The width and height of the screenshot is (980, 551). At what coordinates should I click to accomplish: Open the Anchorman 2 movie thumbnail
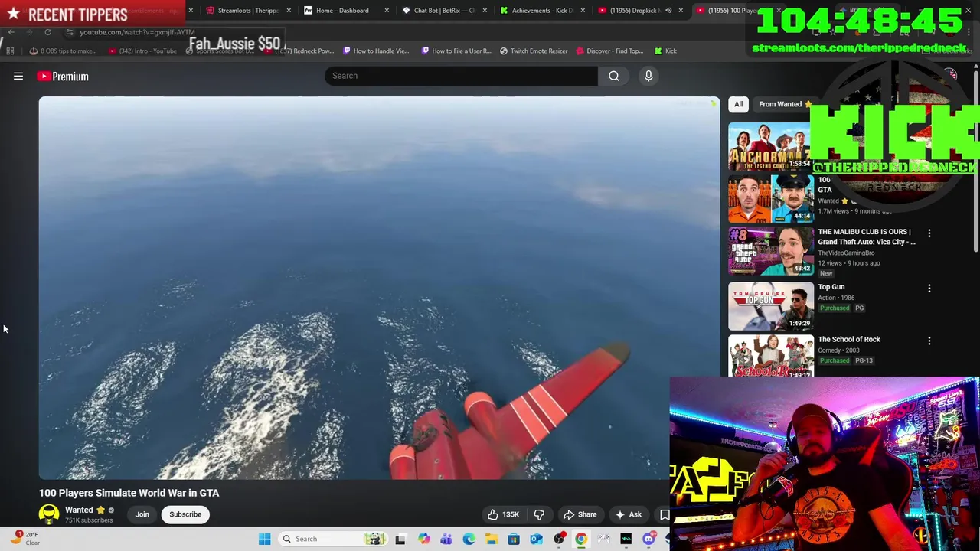pyautogui.click(x=769, y=147)
